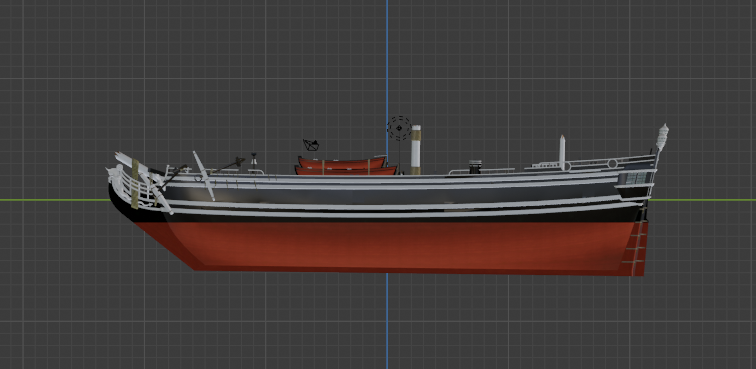Click the short white post near the stern

[562, 152]
